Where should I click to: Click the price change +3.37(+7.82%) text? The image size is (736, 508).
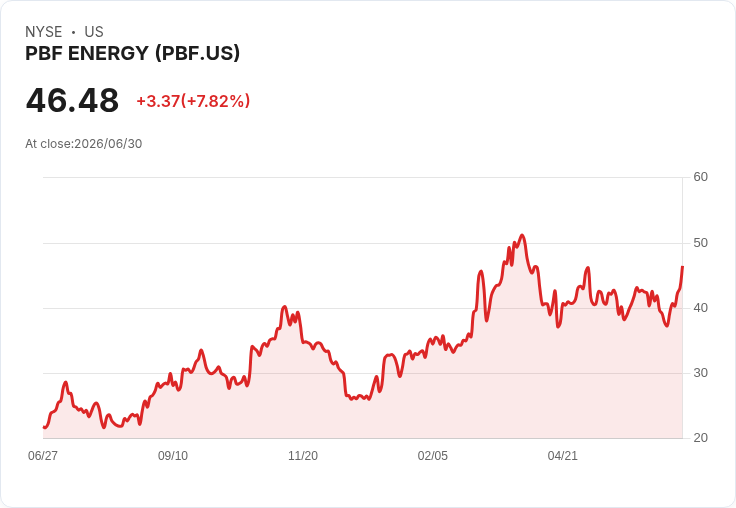pos(193,101)
